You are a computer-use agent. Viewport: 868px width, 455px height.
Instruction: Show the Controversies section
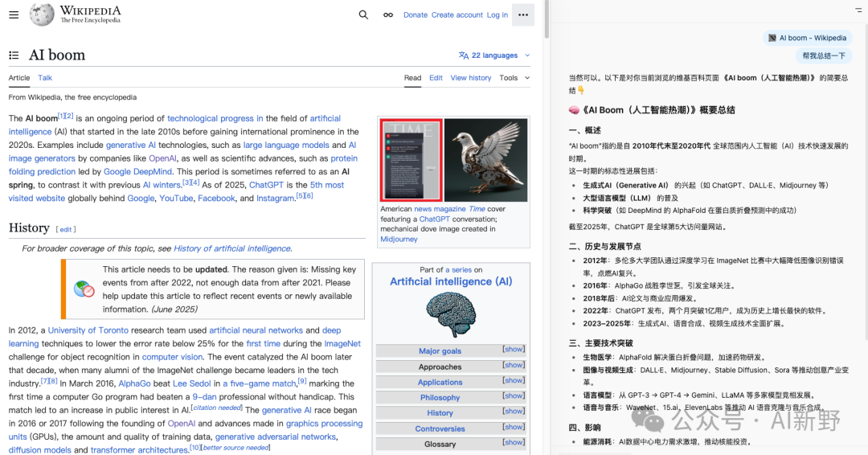[x=513, y=428]
